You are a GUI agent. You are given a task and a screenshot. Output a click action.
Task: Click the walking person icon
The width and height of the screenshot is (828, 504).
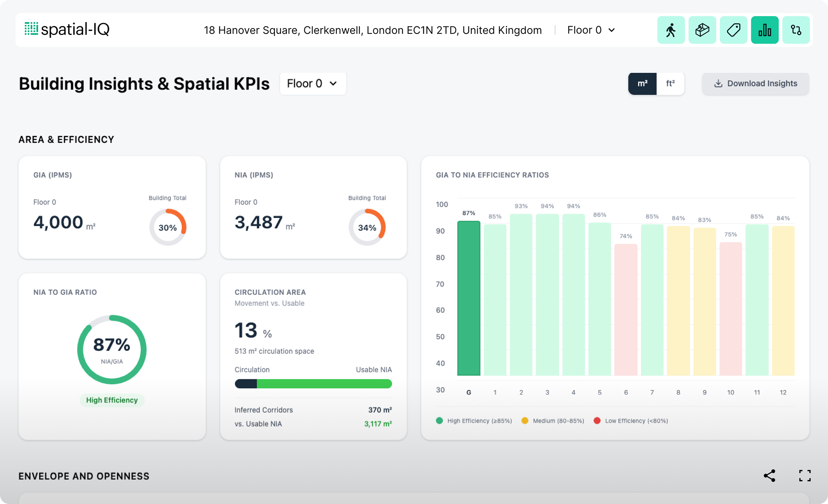point(671,30)
